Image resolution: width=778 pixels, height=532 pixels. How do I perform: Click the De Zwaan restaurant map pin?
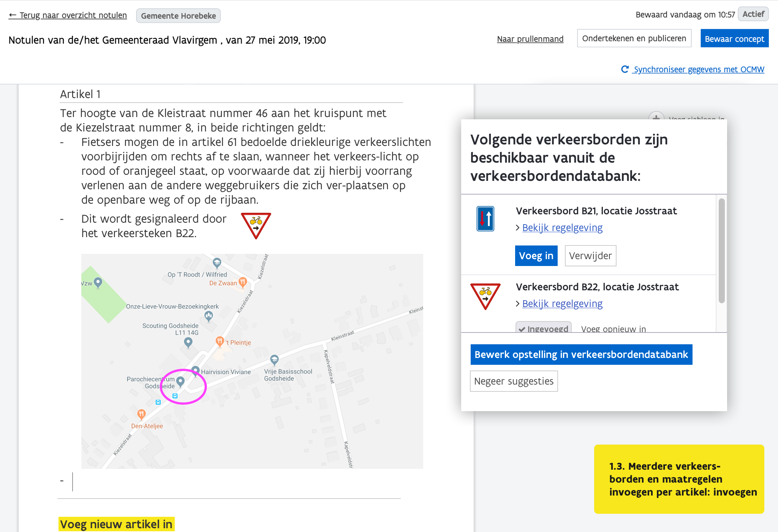click(243, 282)
